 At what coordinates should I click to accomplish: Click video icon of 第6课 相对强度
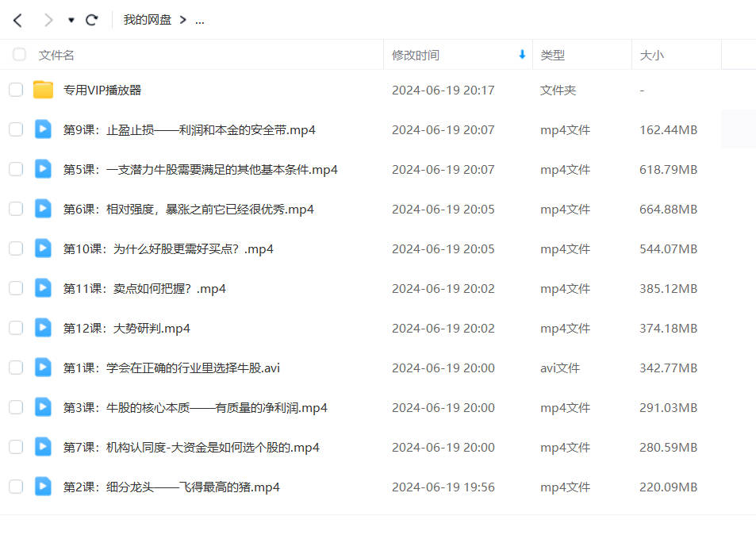(x=43, y=209)
